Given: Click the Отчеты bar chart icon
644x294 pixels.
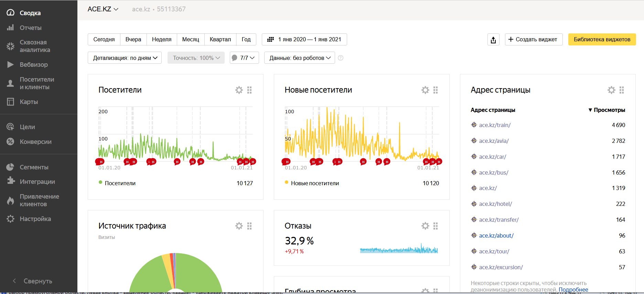Looking at the screenshot, I should 11,28.
